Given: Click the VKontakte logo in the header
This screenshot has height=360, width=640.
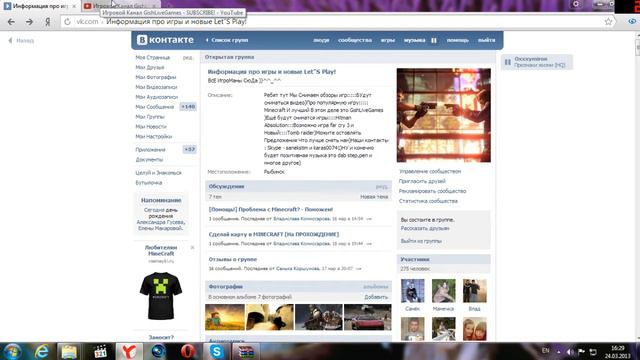Looking at the screenshot, I should 165,40.
